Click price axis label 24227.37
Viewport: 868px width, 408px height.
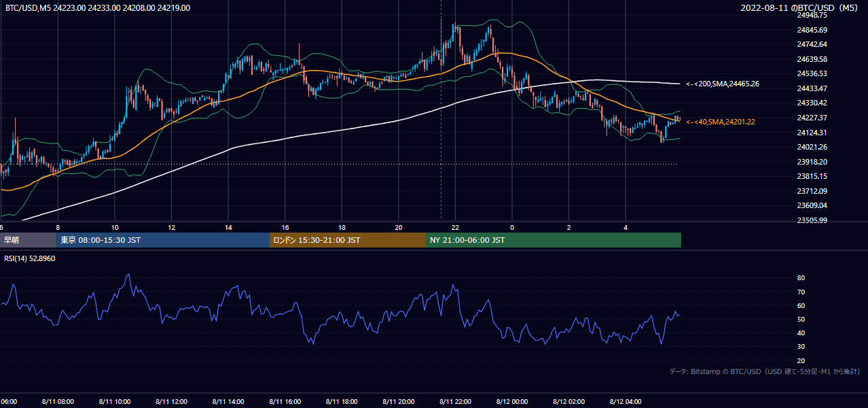point(812,118)
